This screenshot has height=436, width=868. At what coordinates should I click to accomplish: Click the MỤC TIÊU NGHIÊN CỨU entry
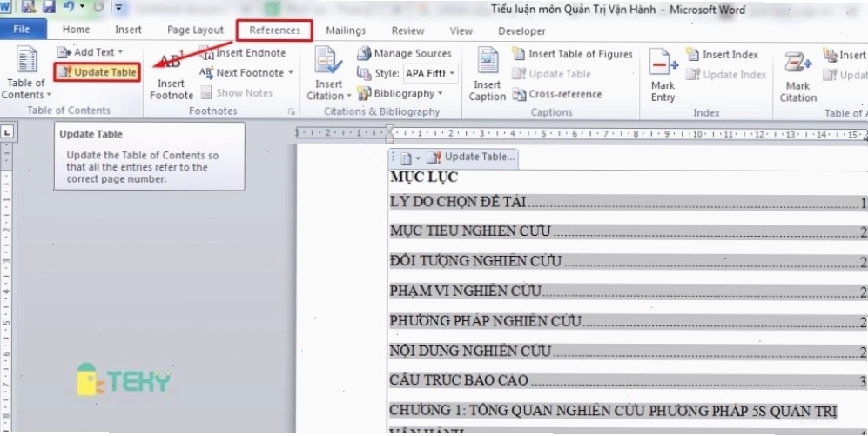pyautogui.click(x=629, y=231)
